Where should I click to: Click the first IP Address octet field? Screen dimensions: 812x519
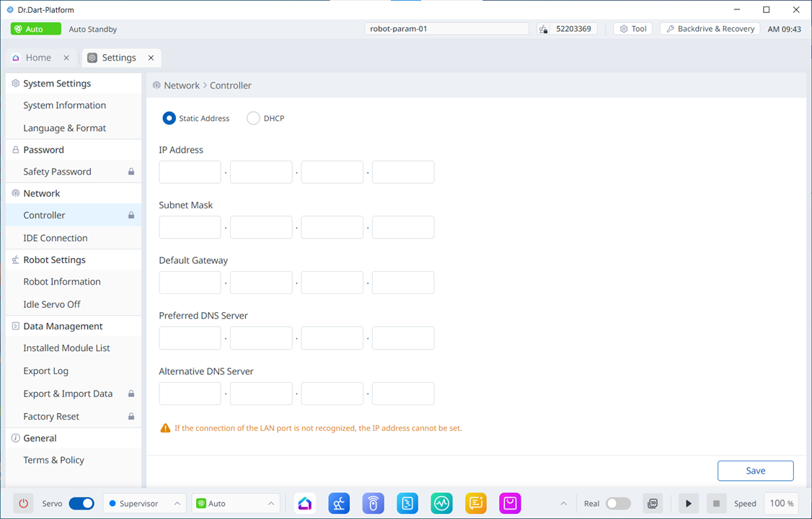tap(190, 172)
